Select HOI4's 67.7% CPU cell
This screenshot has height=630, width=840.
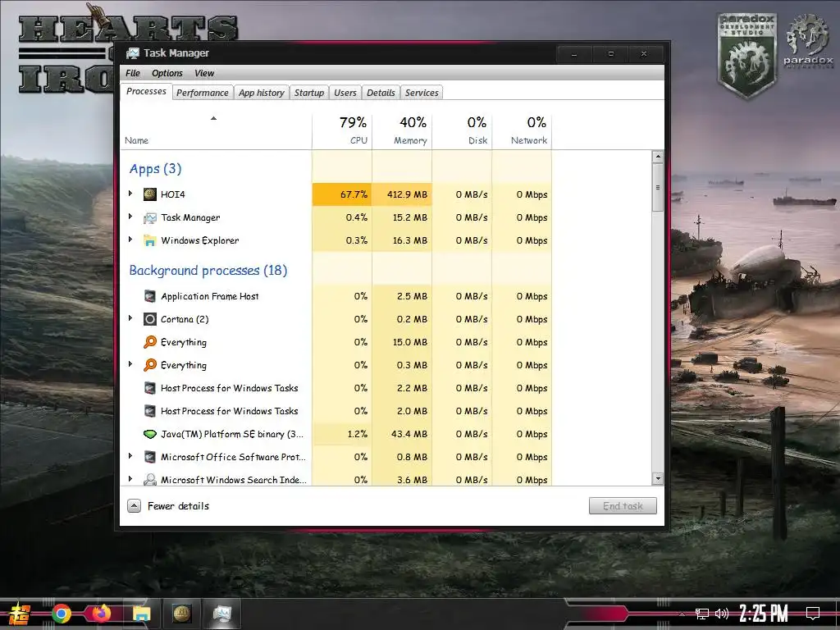click(x=342, y=194)
